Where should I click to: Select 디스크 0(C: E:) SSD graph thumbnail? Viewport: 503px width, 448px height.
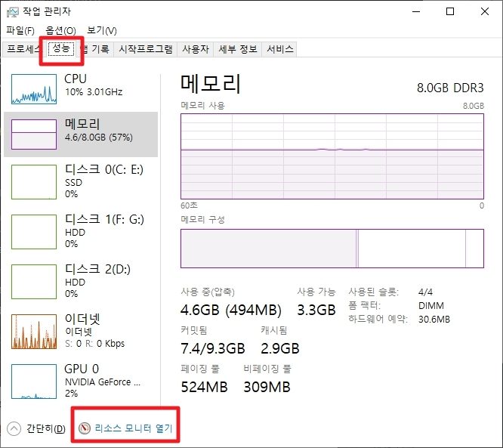(x=34, y=182)
